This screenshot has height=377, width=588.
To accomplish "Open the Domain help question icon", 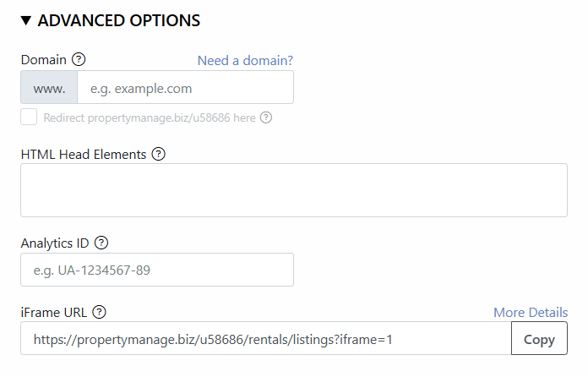I will [79, 59].
